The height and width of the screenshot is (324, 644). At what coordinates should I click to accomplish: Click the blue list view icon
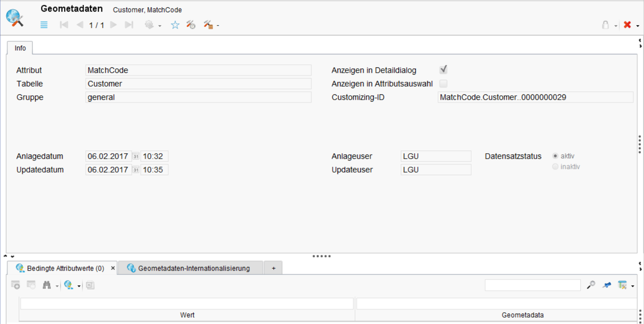(44, 25)
